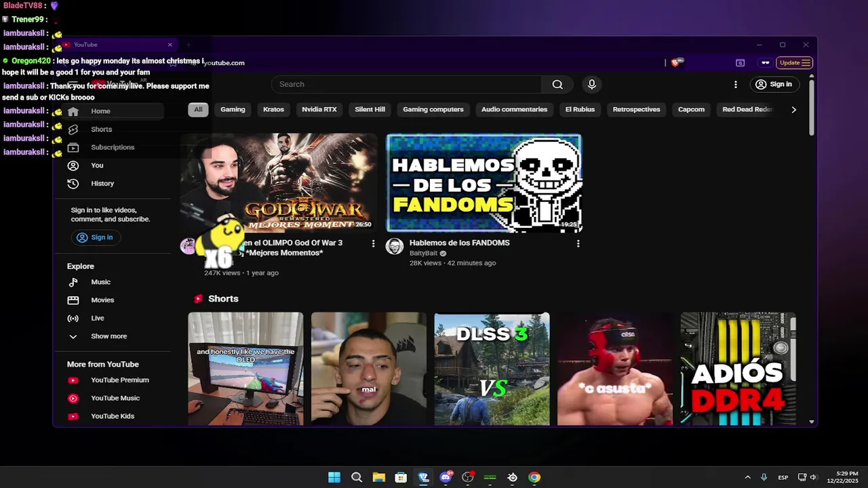Activate voice search microphone icon
Screen dimensions: 868x488
pos(592,84)
